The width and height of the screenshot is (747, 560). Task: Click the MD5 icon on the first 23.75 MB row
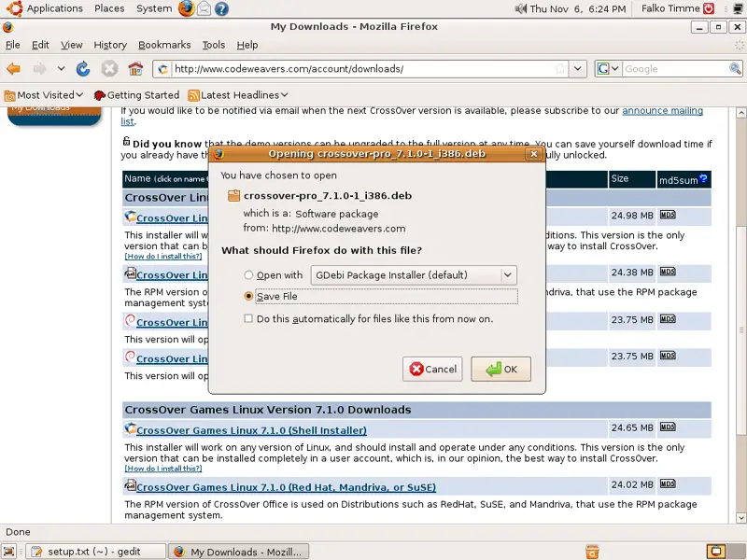(668, 318)
